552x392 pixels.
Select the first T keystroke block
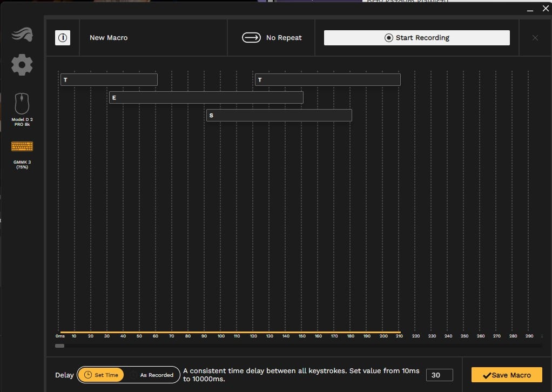tap(109, 80)
